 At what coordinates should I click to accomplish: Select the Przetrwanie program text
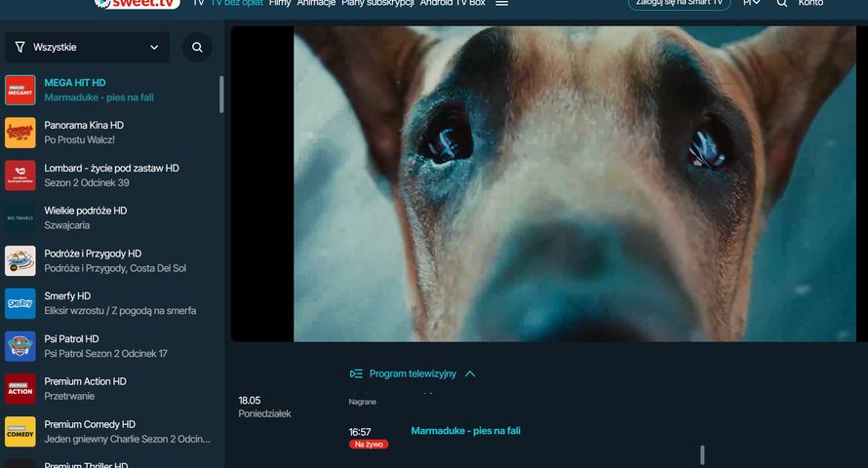(69, 396)
